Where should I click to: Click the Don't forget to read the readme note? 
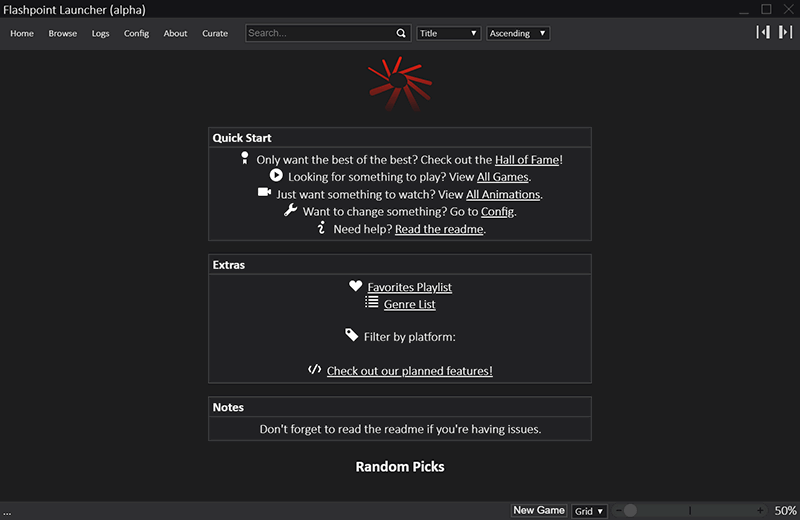point(400,429)
